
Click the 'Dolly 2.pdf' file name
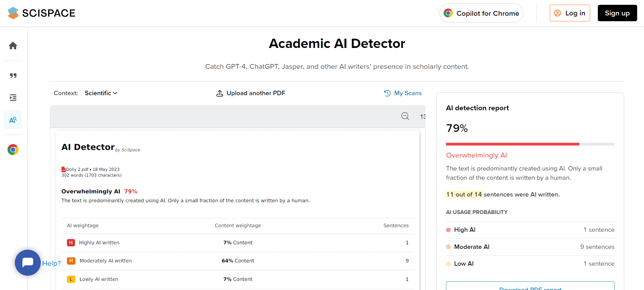tap(77, 169)
